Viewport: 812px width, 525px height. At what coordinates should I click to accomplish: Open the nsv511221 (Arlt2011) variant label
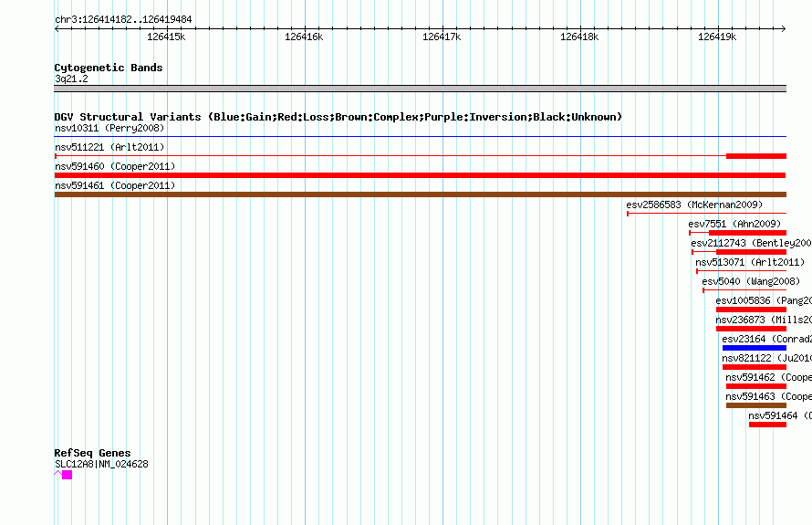click(109, 147)
